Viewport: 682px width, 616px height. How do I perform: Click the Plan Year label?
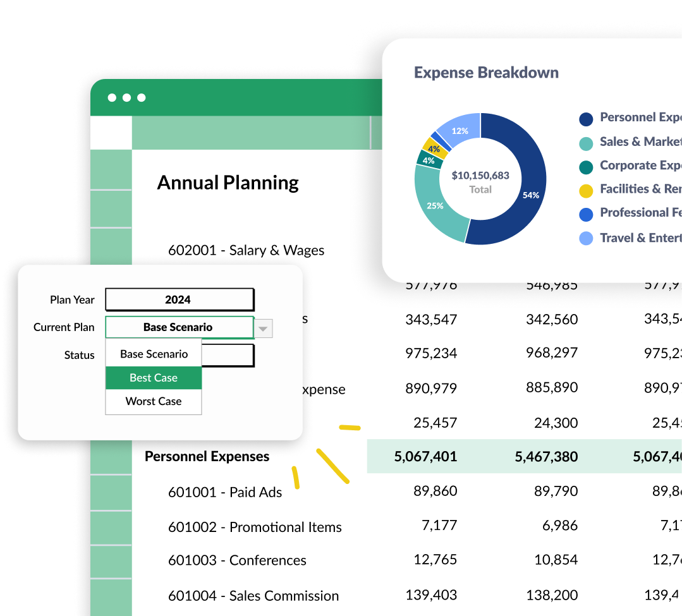[x=72, y=300]
